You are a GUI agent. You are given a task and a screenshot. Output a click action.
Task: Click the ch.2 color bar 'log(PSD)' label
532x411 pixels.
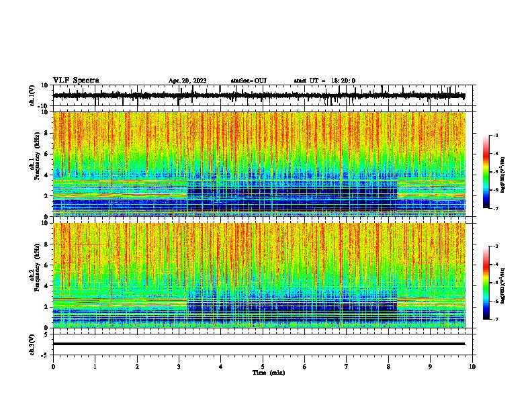502,286
